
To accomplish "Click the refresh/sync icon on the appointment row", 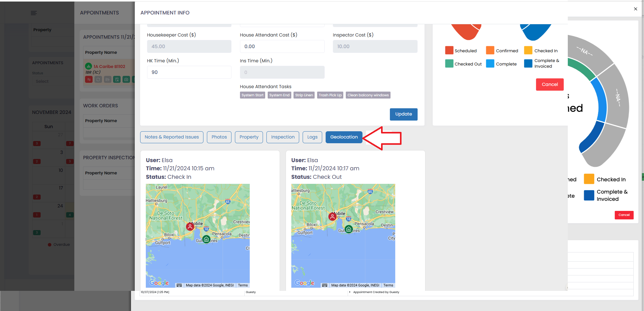I will [x=98, y=79].
